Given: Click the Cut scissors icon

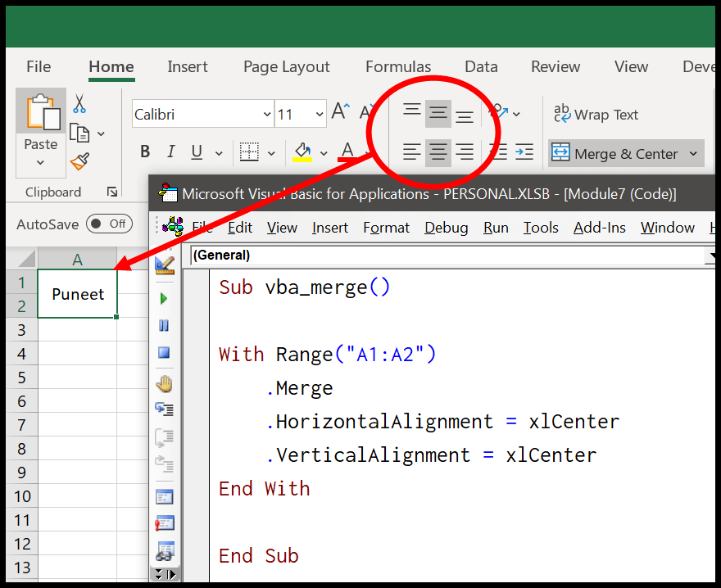Looking at the screenshot, I should pyautogui.click(x=79, y=104).
